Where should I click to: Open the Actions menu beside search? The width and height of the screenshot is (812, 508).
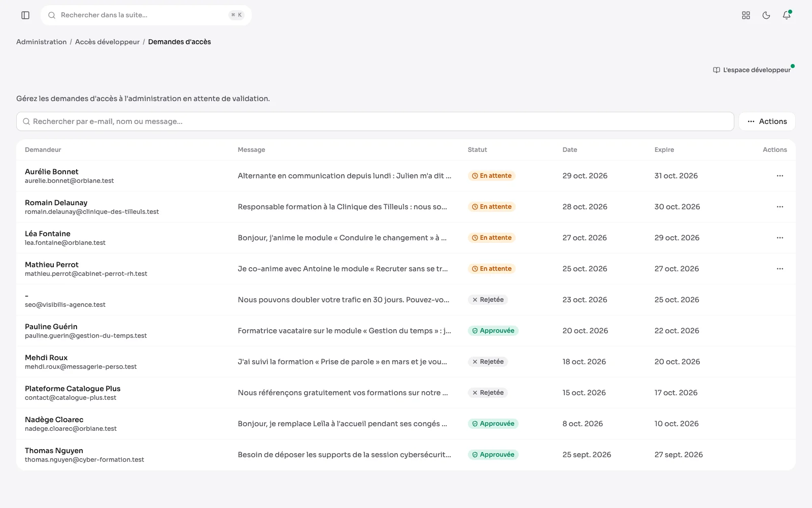point(767,121)
